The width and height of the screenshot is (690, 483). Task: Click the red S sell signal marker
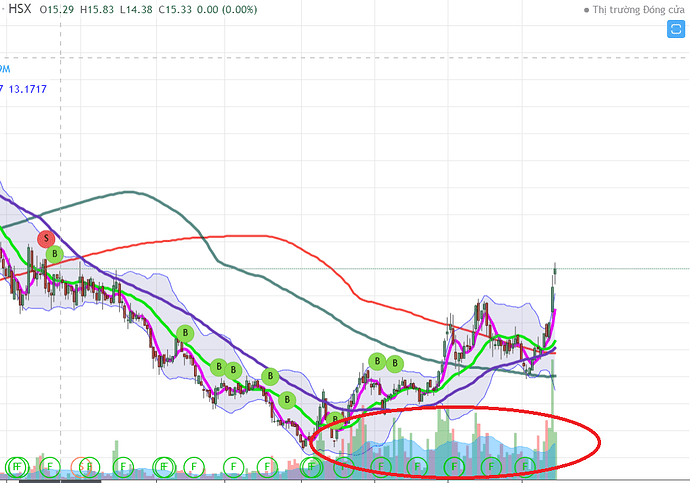(x=46, y=239)
